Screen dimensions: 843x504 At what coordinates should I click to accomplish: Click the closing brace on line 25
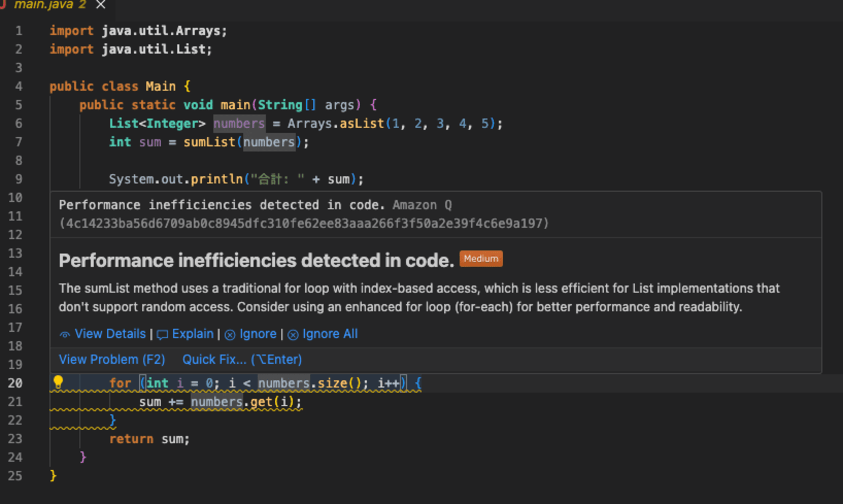tap(53, 476)
